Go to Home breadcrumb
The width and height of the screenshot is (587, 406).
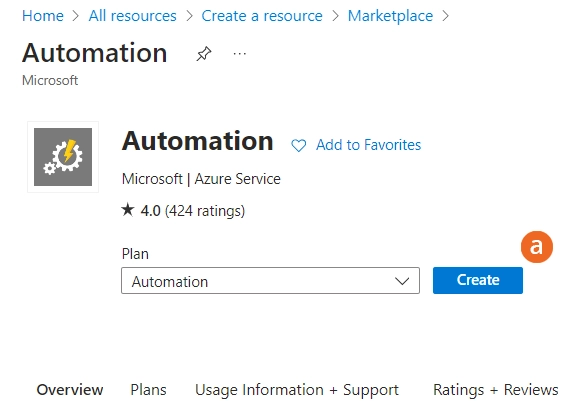43,16
